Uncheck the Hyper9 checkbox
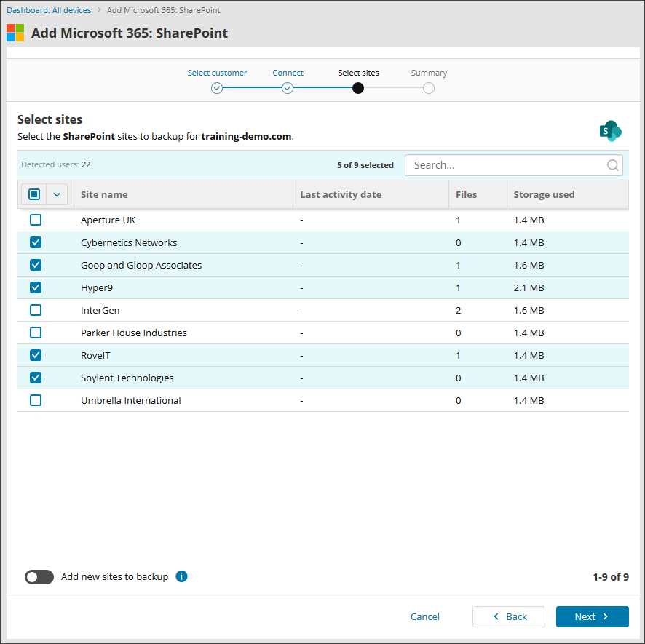This screenshot has height=644, width=645. click(36, 287)
